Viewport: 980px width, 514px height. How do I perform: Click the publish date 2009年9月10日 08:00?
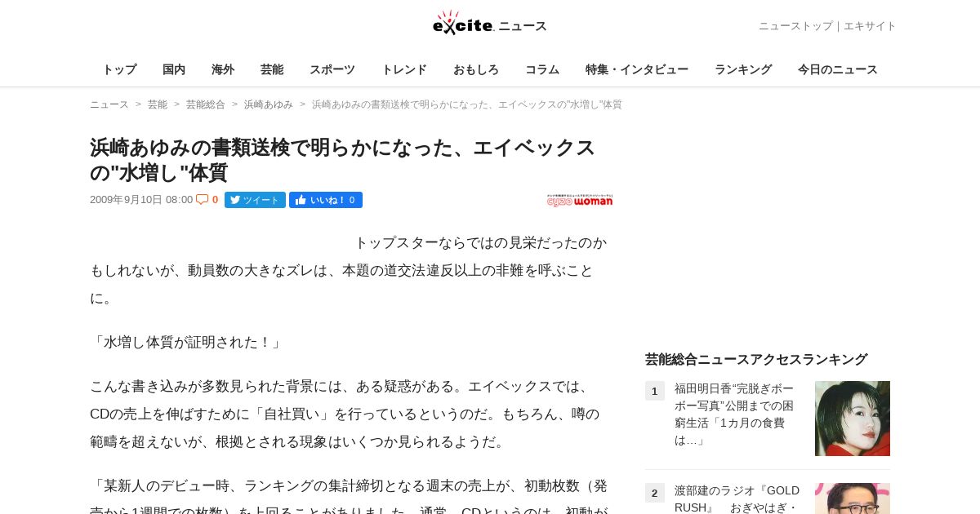click(141, 200)
